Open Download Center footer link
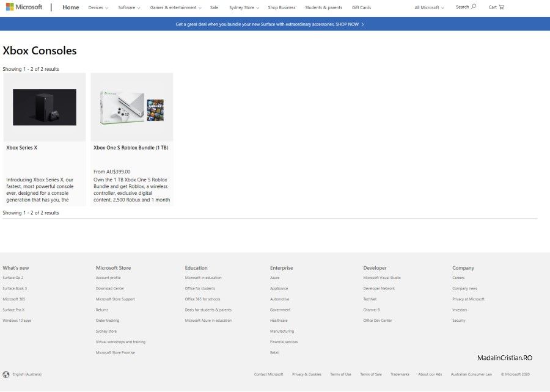 (110, 289)
